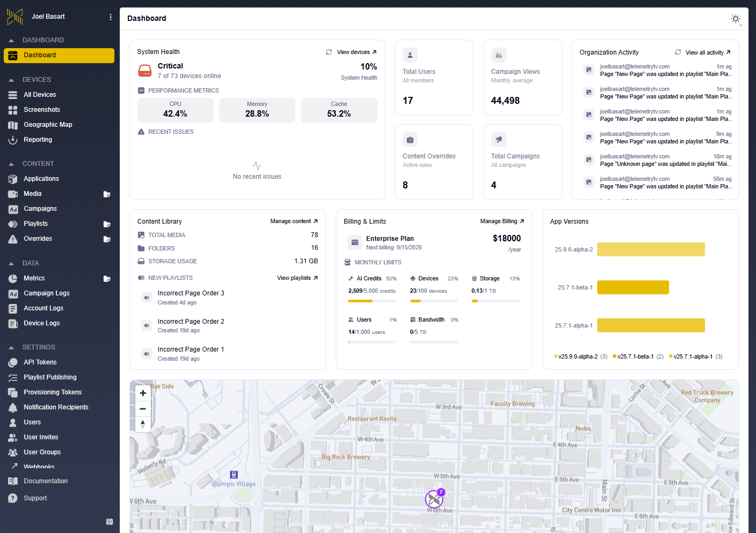
Task: Click the device cluster marker on map
Action: 434,499
